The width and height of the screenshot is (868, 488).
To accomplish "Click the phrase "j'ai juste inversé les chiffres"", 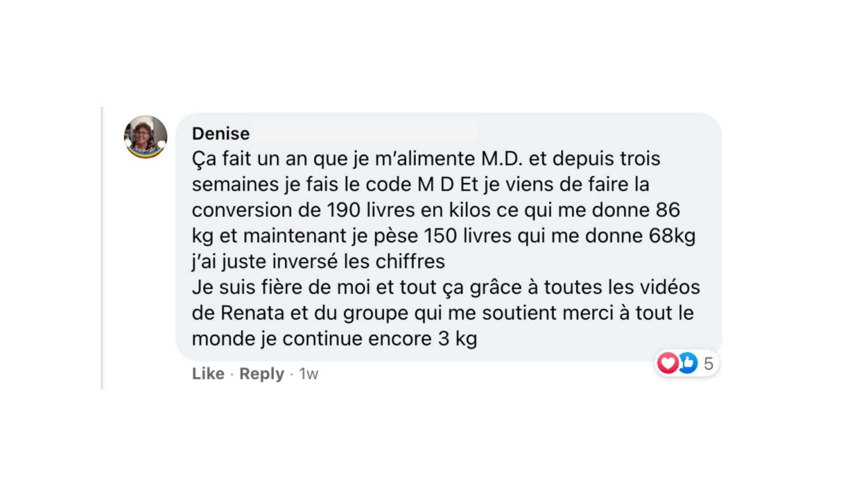I will pyautogui.click(x=318, y=262).
